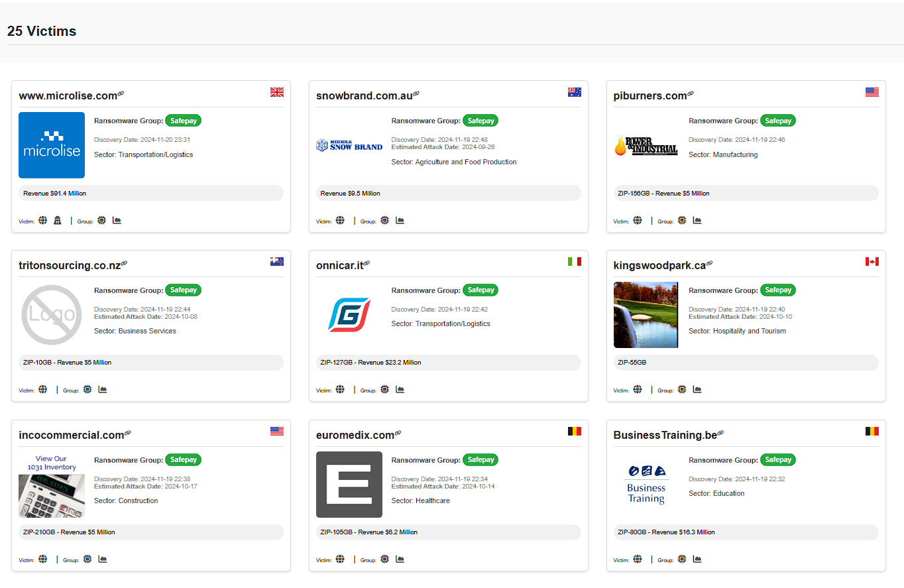Open the tritonsourcing.co.nz victim title

70,266
